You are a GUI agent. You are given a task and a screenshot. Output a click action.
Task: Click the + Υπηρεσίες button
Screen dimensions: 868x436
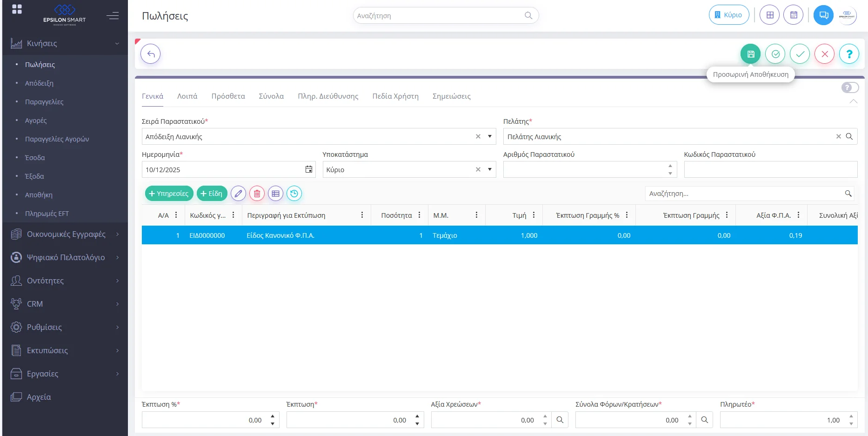[x=169, y=194]
